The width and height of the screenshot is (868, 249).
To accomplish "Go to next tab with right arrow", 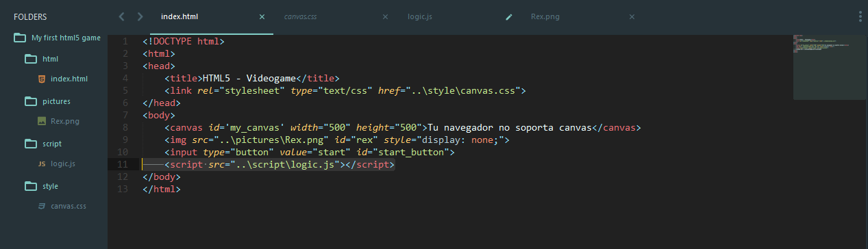I will [x=140, y=16].
